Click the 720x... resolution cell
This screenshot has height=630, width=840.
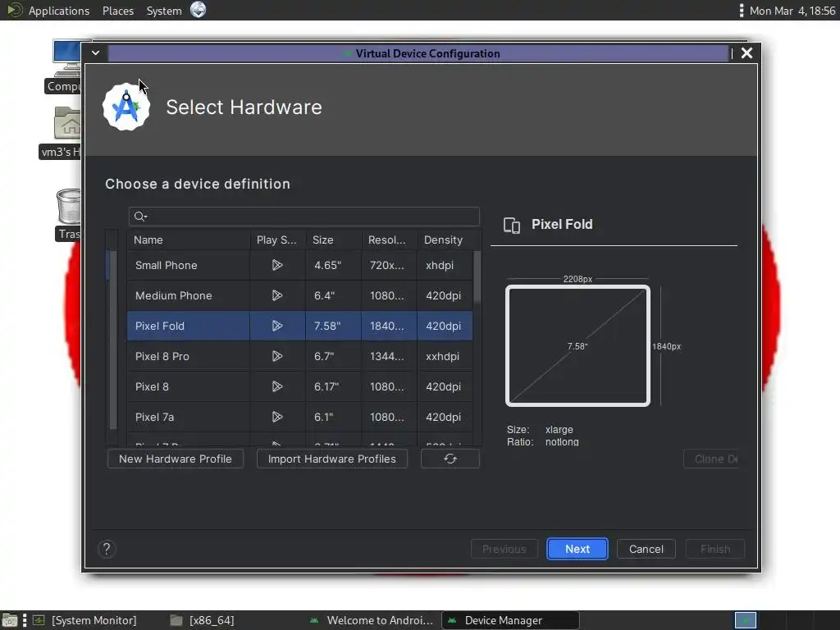(387, 265)
